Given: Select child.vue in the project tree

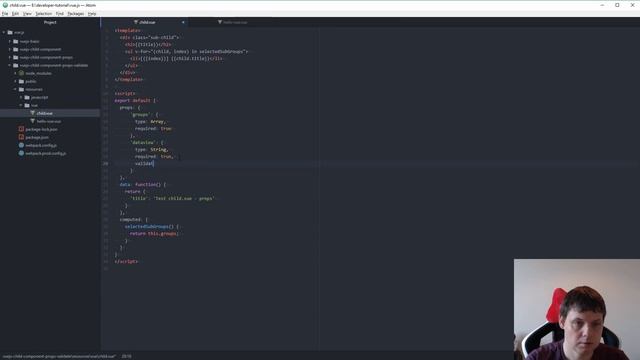Looking at the screenshot, I should [x=44, y=113].
